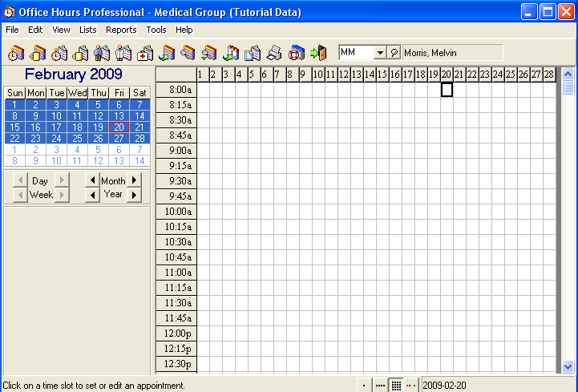Click the clock-and-calendar toolbar icon
Image resolution: width=578 pixels, height=392 pixels.
click(x=16, y=53)
